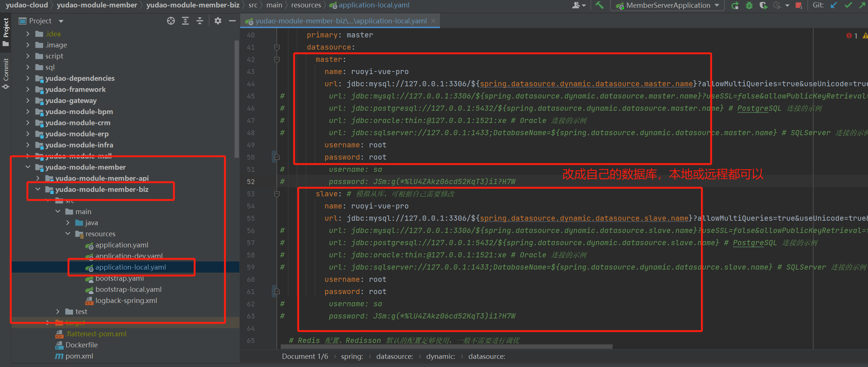Select yudao-module-bpm in project tree

(x=79, y=111)
